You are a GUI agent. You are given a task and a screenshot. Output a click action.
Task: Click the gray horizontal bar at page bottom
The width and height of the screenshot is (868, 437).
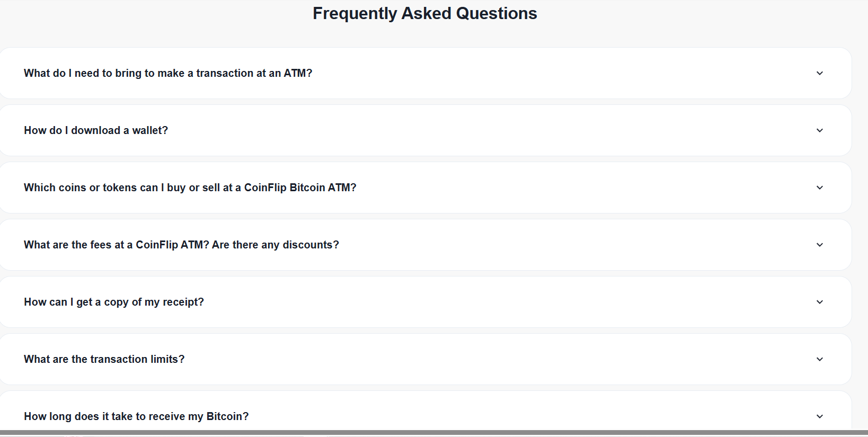click(x=434, y=433)
